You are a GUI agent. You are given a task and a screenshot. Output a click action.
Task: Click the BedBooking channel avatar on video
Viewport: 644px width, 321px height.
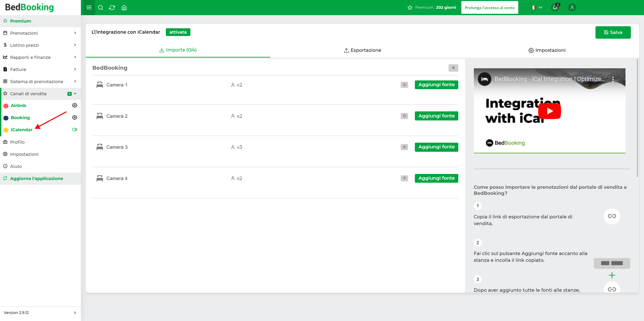(x=485, y=79)
